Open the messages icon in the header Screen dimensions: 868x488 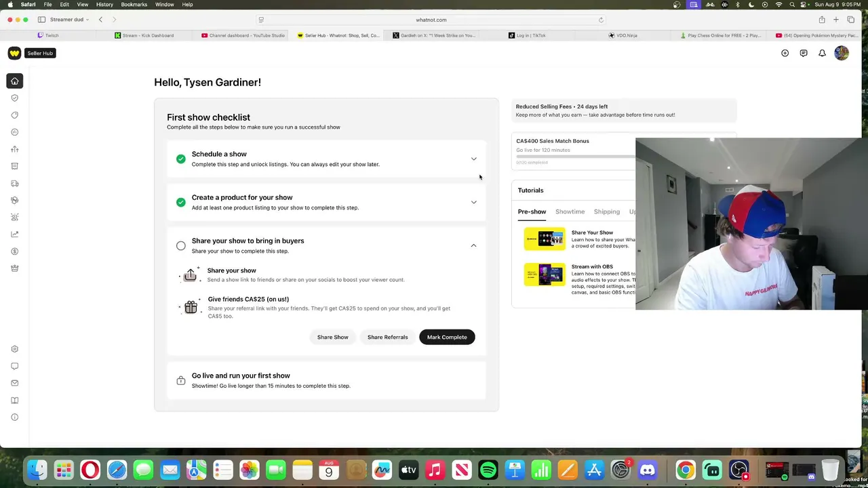point(804,53)
